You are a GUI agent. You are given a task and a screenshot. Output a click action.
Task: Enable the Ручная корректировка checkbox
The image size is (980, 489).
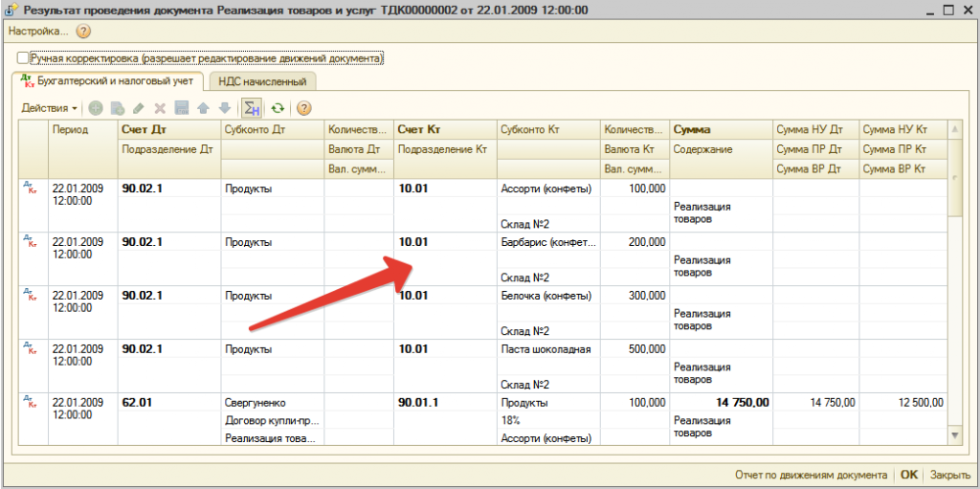pos(24,58)
